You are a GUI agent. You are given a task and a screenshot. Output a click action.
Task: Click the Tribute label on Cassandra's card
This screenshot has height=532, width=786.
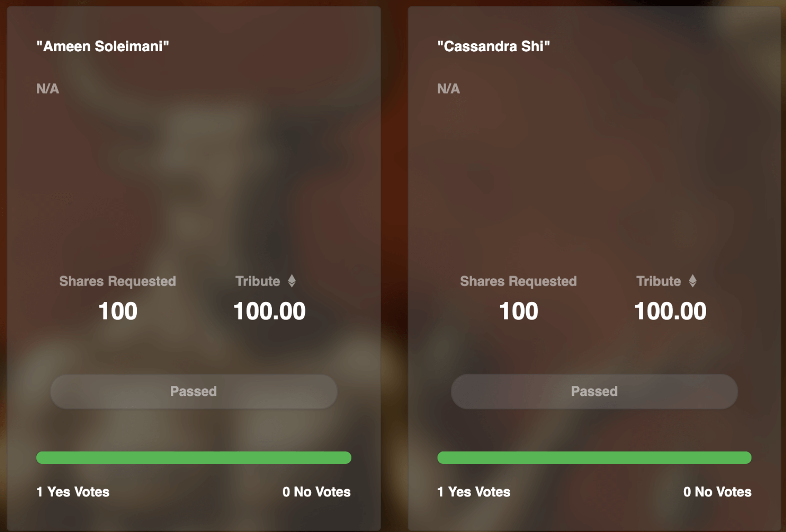658,281
